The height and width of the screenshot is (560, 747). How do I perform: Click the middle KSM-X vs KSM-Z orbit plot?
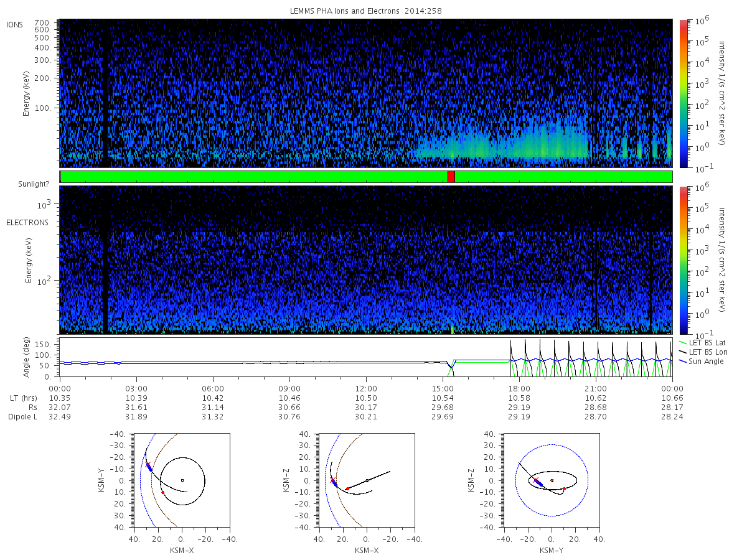[366, 480]
